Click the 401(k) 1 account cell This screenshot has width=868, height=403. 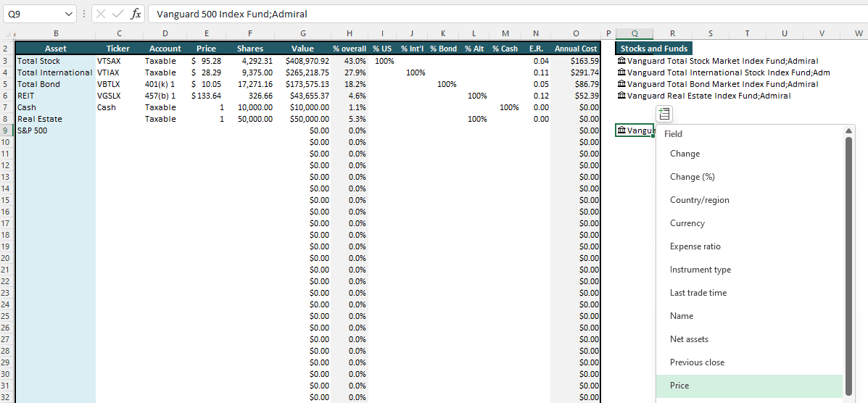tap(165, 84)
